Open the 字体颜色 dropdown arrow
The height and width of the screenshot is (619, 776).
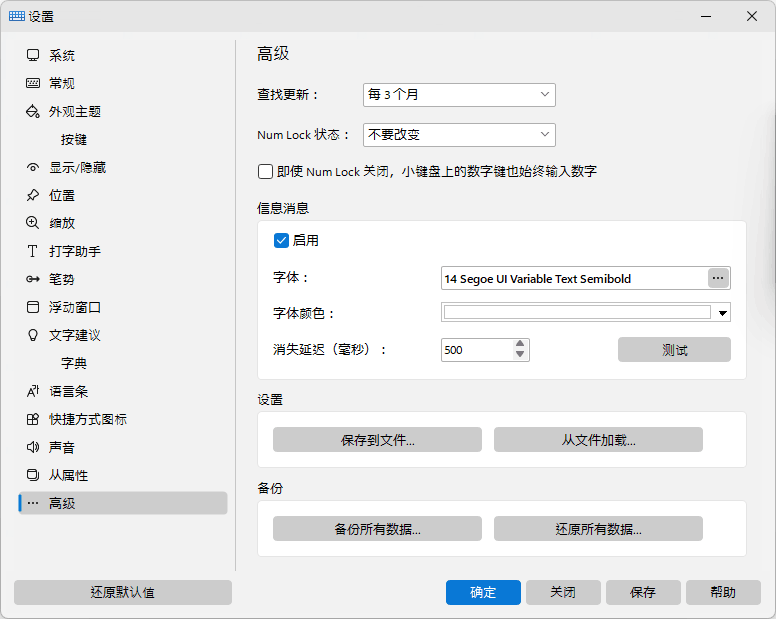pyautogui.click(x=723, y=313)
